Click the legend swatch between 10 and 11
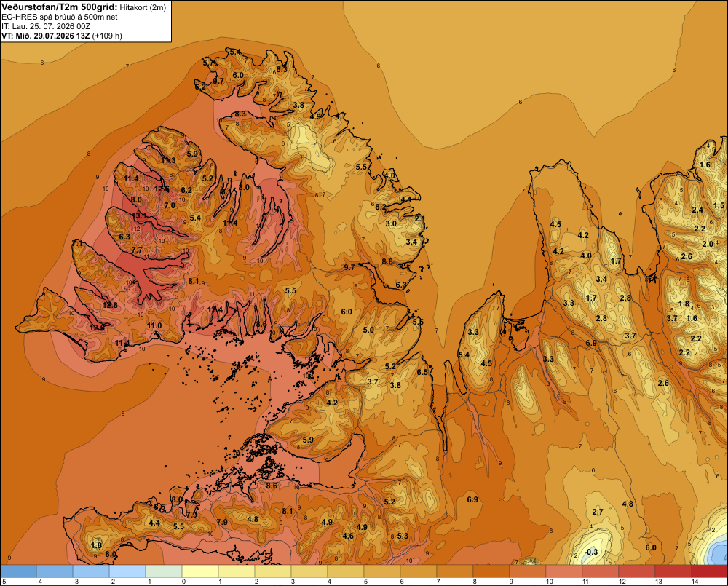 (x=564, y=571)
